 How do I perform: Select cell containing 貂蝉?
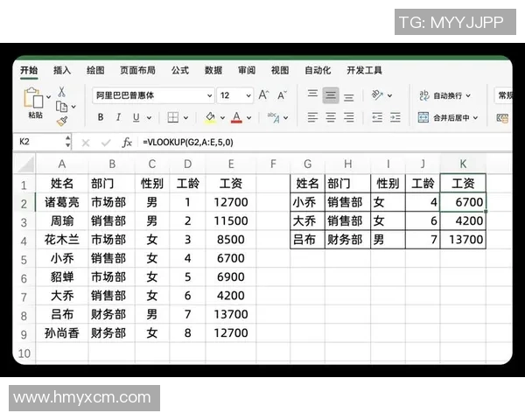click(x=62, y=277)
